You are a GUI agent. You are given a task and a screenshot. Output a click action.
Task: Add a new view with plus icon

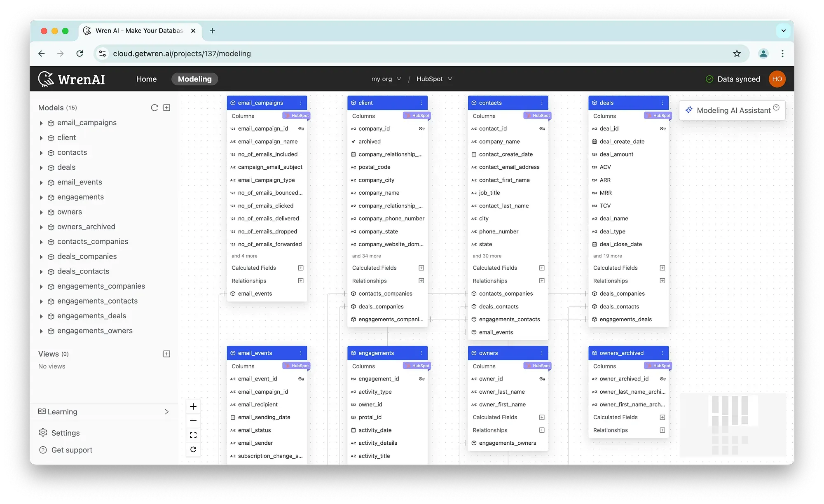tap(167, 354)
